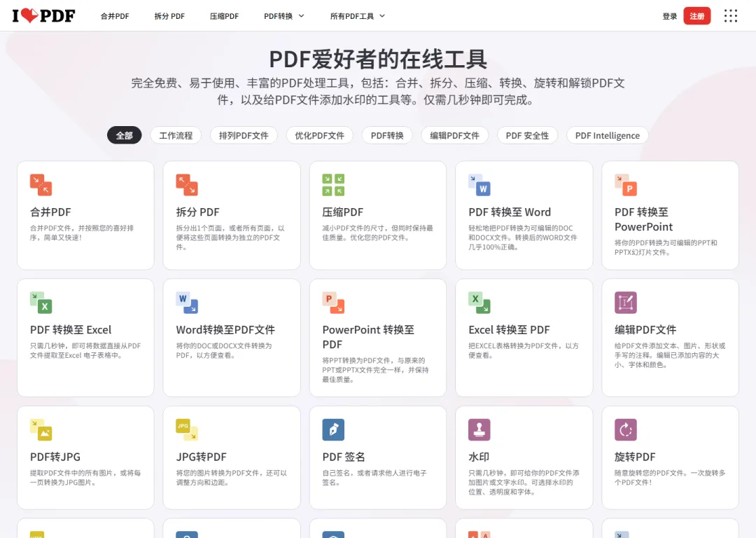
Task: Click the Excel 转换至 PDF icon
Action: point(479,303)
